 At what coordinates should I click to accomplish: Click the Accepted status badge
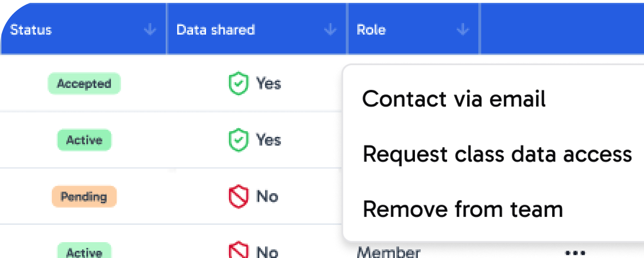[x=84, y=84]
